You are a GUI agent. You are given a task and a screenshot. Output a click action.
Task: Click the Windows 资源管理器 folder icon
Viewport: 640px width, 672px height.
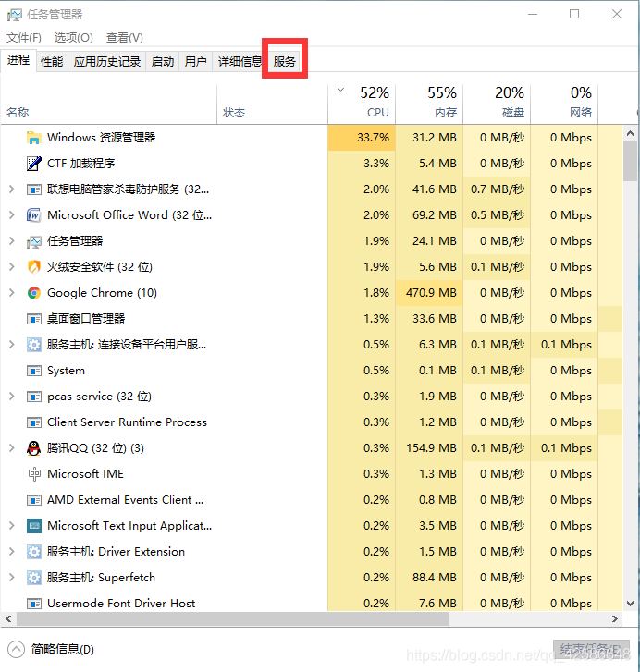click(34, 138)
